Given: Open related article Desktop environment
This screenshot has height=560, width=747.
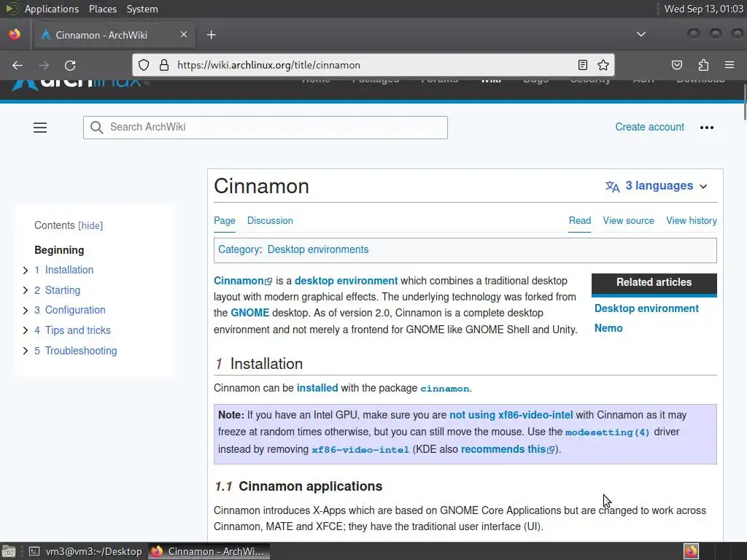Looking at the screenshot, I should (646, 308).
